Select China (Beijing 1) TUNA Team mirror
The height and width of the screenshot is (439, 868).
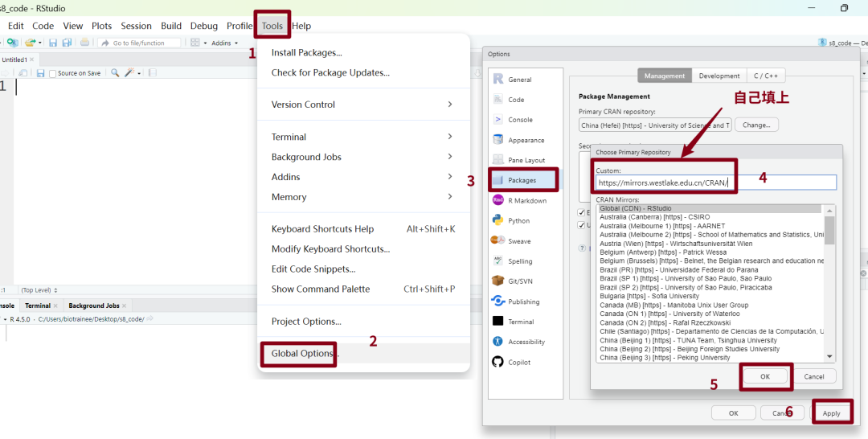pyautogui.click(x=712, y=340)
